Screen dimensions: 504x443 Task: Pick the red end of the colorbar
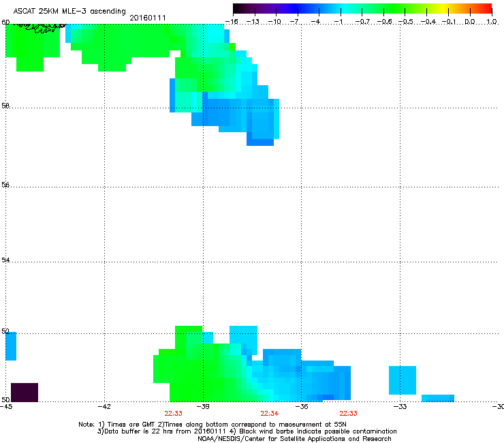(x=486, y=9)
